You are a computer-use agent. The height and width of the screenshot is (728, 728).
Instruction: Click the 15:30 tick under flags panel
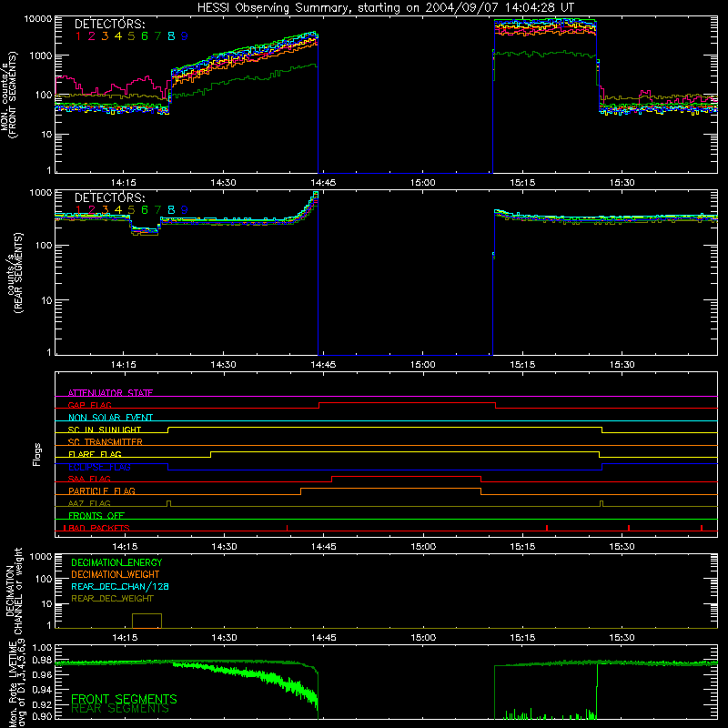coord(622,547)
